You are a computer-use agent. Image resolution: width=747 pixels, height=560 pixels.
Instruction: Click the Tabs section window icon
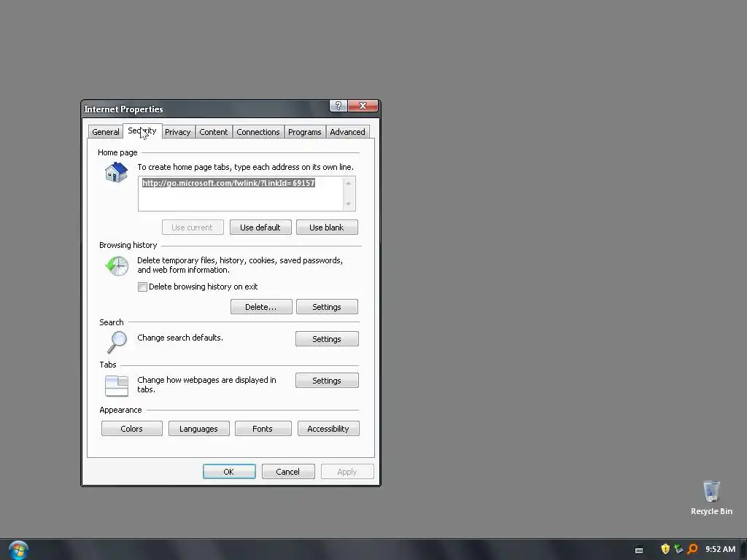click(117, 386)
